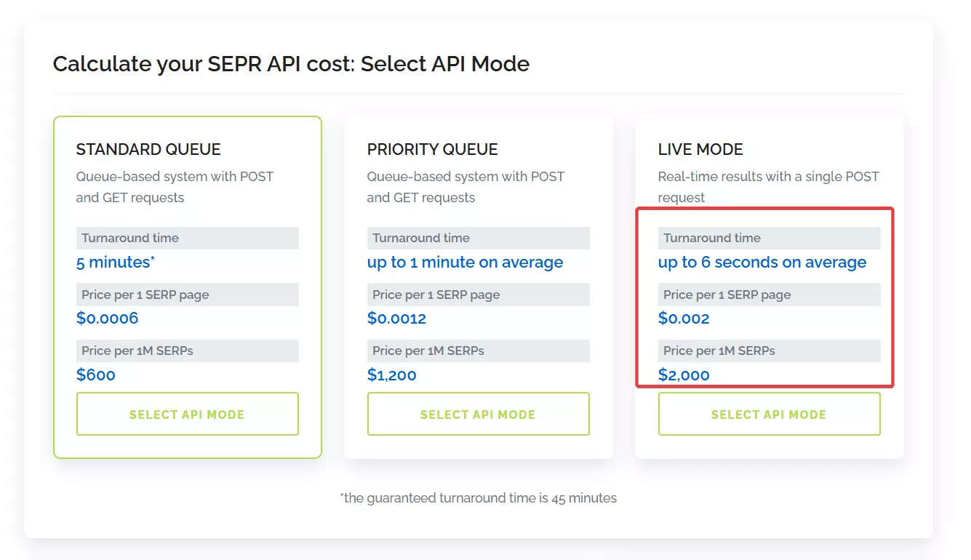
Task: Click SELECT API MODE under Standard Queue
Action: (x=187, y=414)
